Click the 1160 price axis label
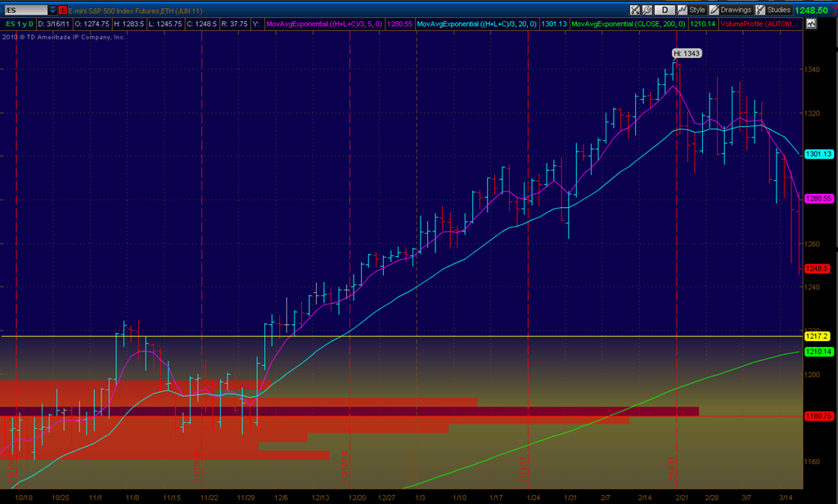This screenshot has height=504, width=838. [813, 461]
